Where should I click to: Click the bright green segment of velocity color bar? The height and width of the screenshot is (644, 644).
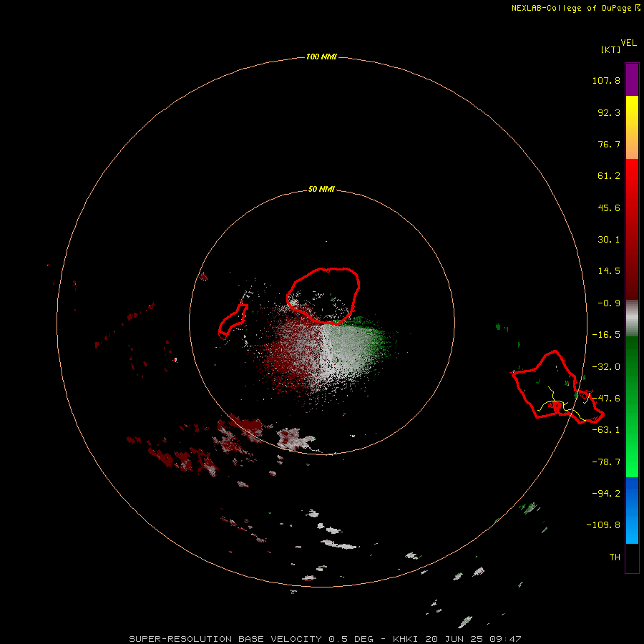[x=632, y=406]
